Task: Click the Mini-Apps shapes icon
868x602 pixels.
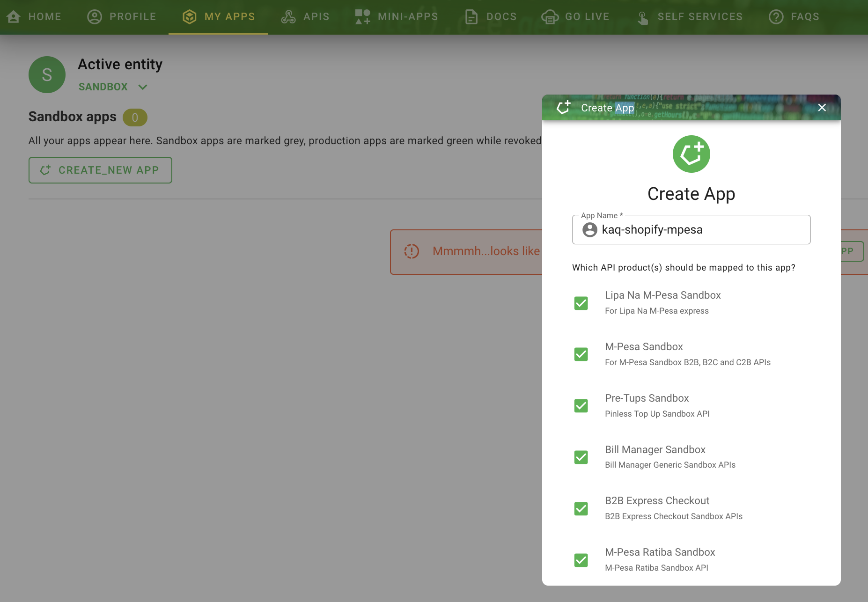Action: click(x=362, y=17)
